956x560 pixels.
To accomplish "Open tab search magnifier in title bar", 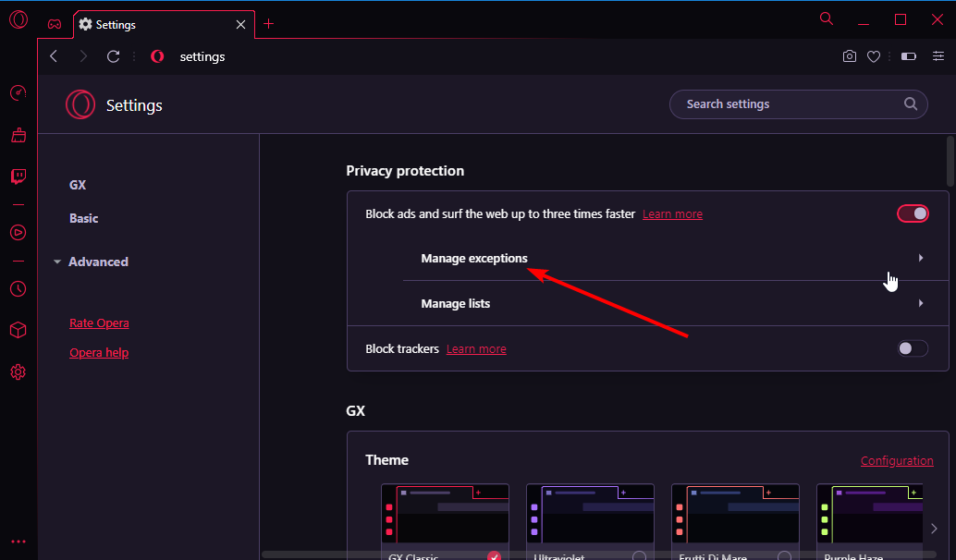I will tap(827, 18).
